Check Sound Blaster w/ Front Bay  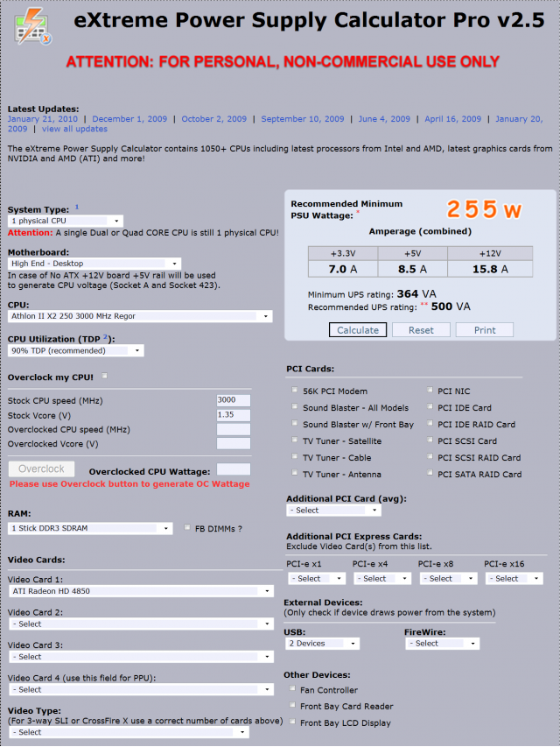[x=295, y=423]
